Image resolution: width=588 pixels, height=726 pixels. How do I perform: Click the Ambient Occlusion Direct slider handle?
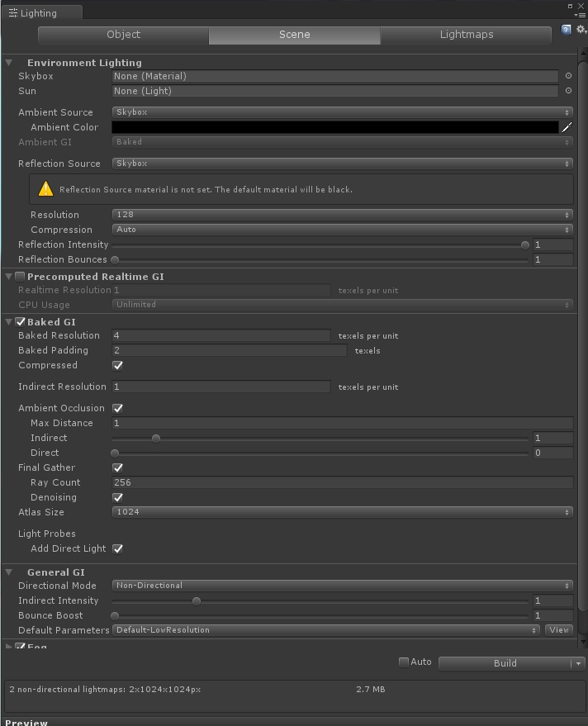(115, 453)
